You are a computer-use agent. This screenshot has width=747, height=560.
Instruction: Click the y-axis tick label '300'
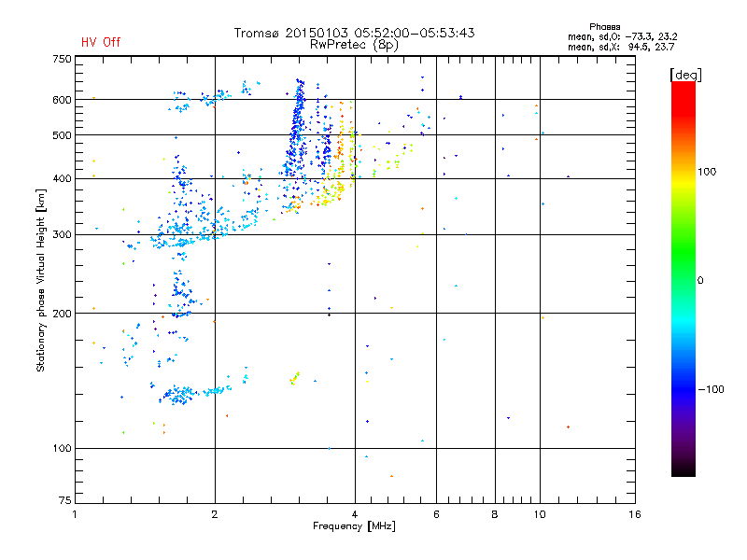point(63,235)
